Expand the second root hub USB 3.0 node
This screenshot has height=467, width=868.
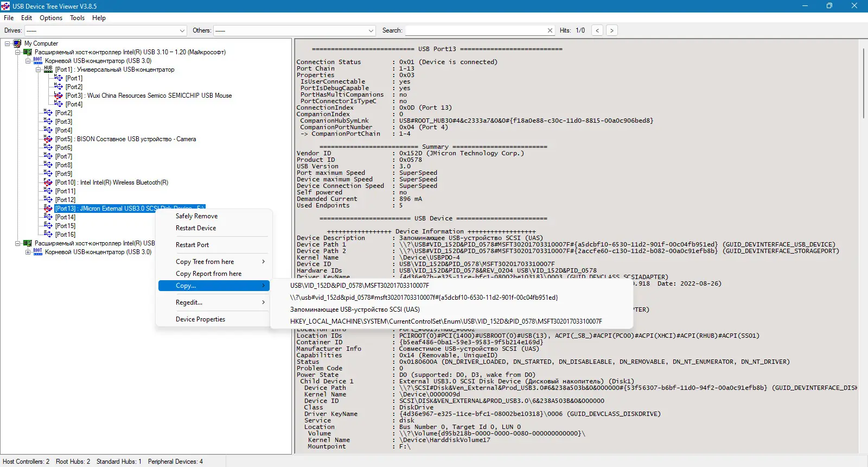(28, 252)
